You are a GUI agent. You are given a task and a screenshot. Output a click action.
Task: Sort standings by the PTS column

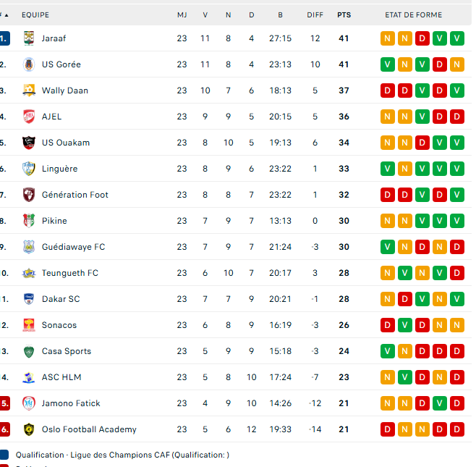point(344,14)
